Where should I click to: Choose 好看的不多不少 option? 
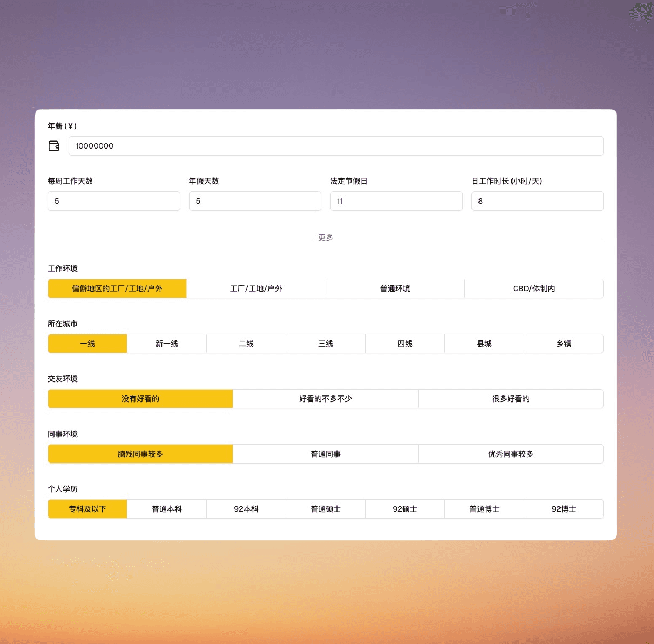tap(326, 399)
